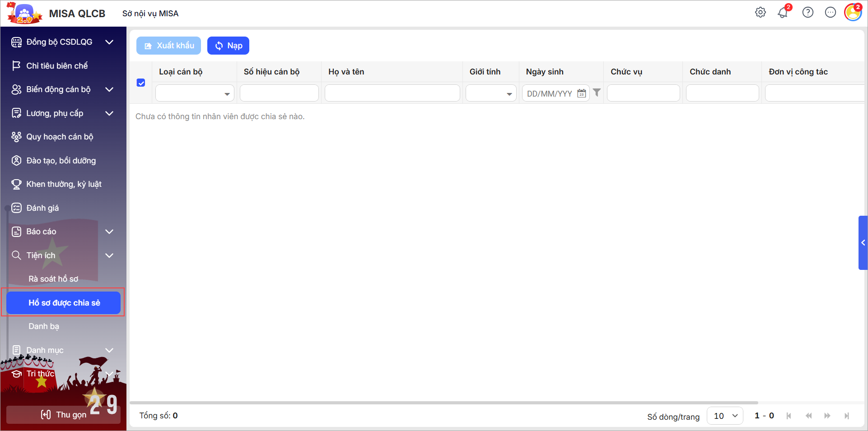Change rows per page dropdown
868x431 pixels.
[725, 416]
